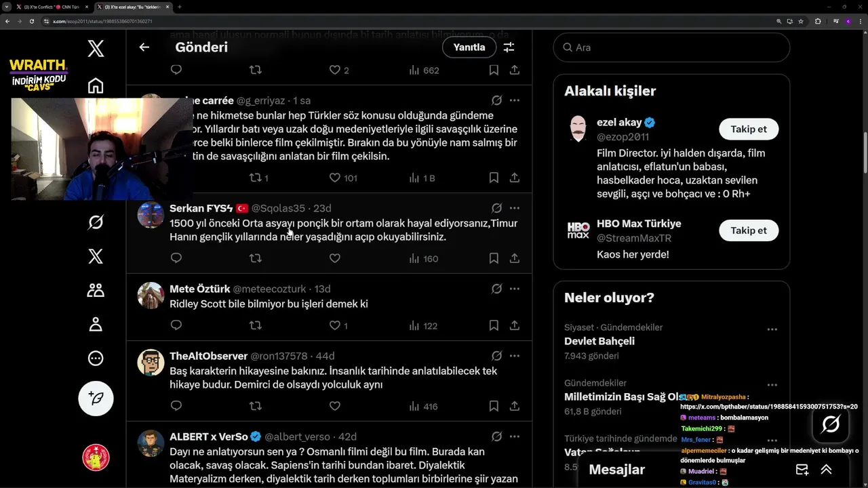This screenshot has height=488, width=868.
Task: Open more options on g_erriyaz post
Action: (x=515, y=100)
